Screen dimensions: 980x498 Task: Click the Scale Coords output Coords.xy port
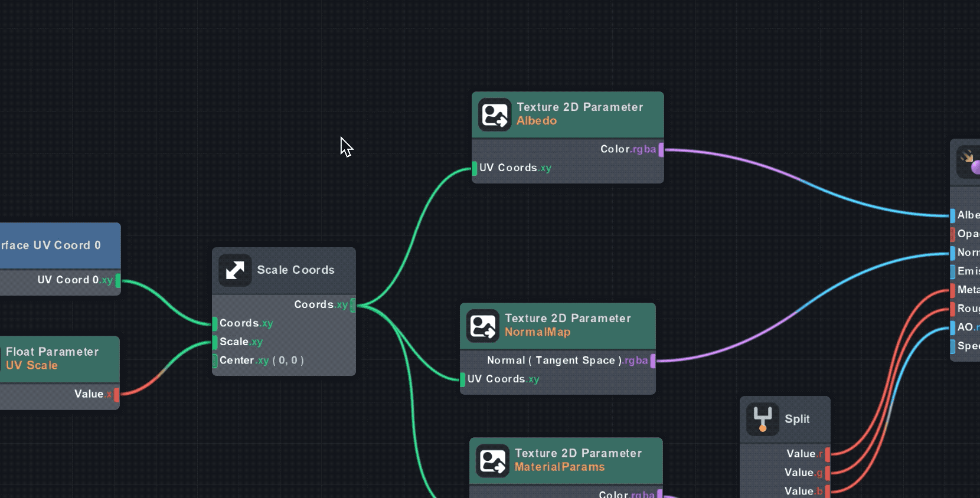click(353, 305)
